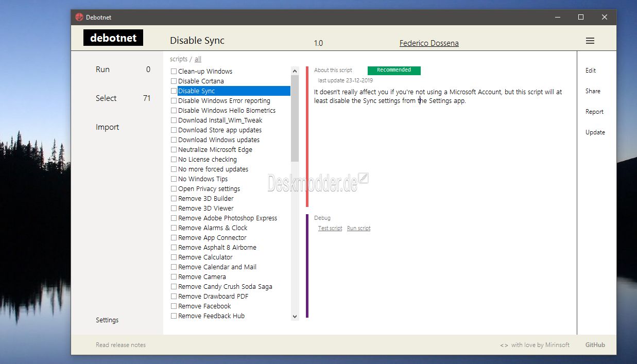Click Update in the right panel
The image size is (637, 364).
pos(595,132)
